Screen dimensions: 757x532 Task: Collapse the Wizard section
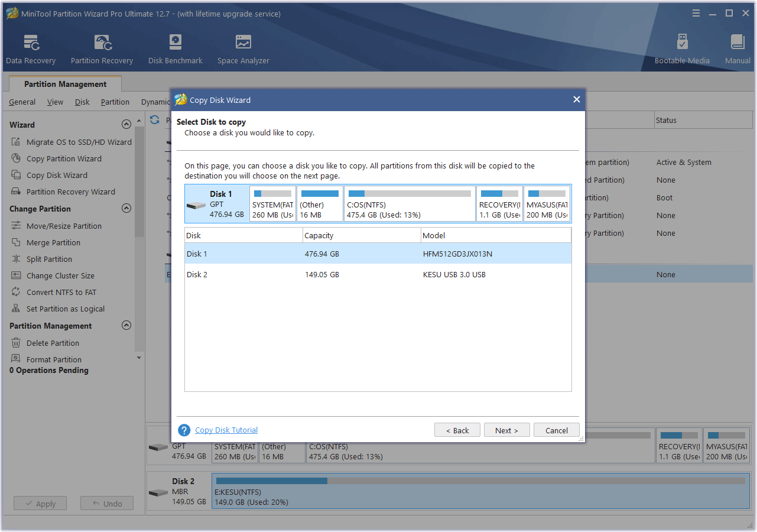[126, 124]
